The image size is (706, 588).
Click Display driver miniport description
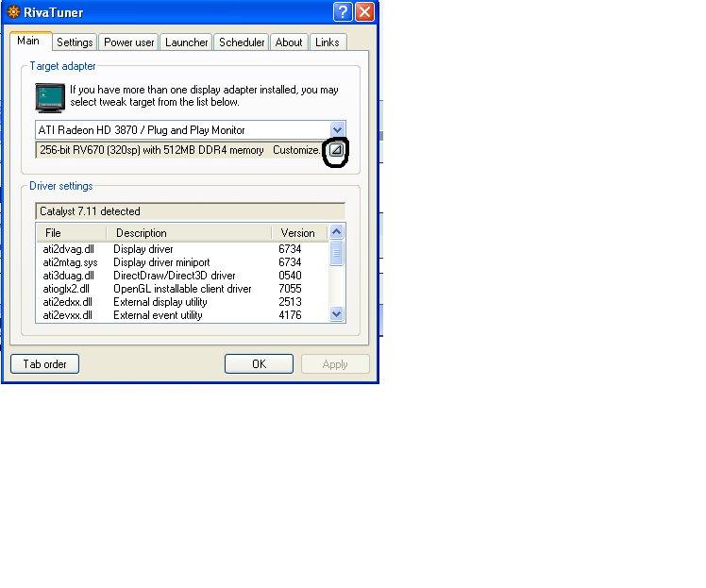[161, 262]
